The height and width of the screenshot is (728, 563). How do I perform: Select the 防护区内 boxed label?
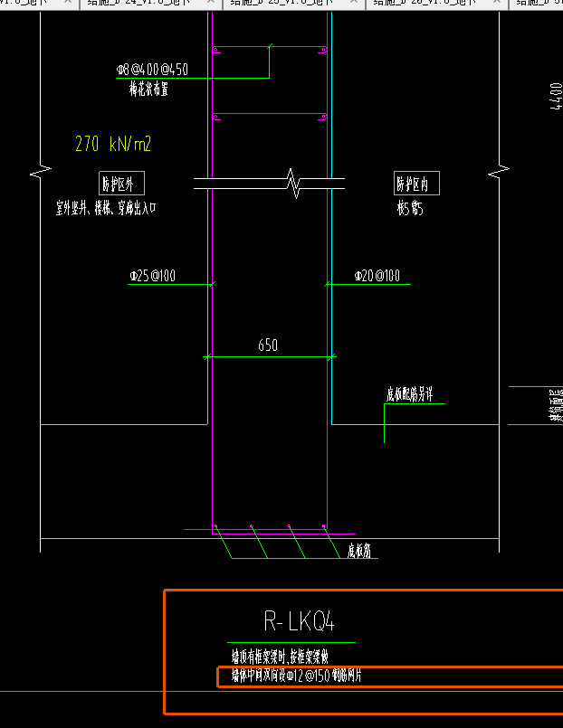click(416, 184)
